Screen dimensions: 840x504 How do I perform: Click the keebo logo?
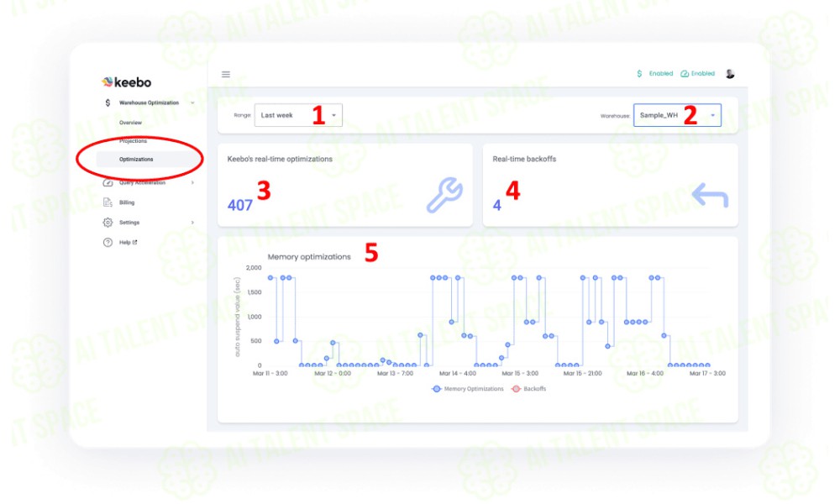(127, 82)
